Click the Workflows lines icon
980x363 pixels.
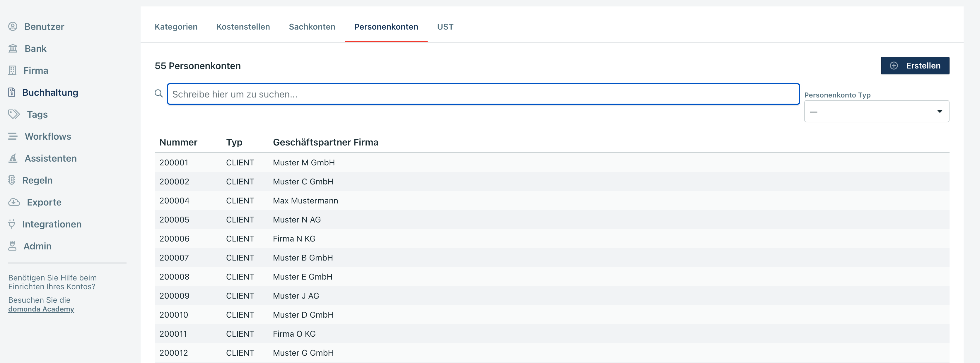point(13,136)
